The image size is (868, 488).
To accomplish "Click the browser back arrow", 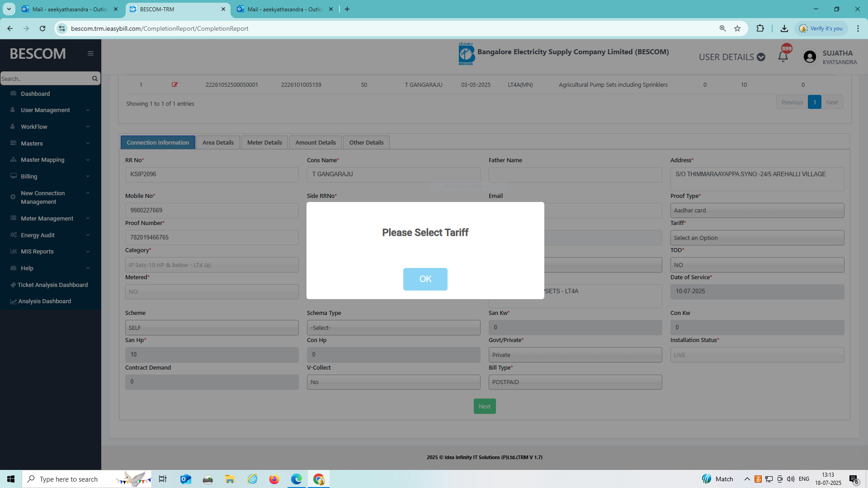I will point(10,28).
